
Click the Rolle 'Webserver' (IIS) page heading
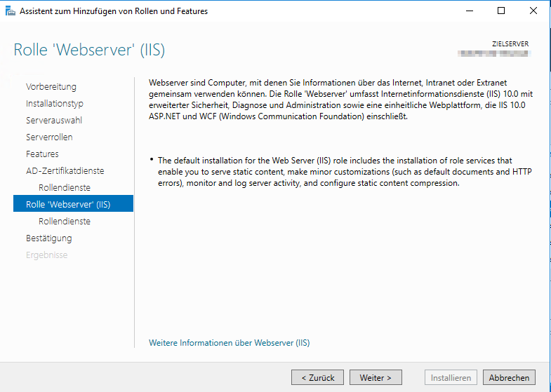click(x=89, y=50)
